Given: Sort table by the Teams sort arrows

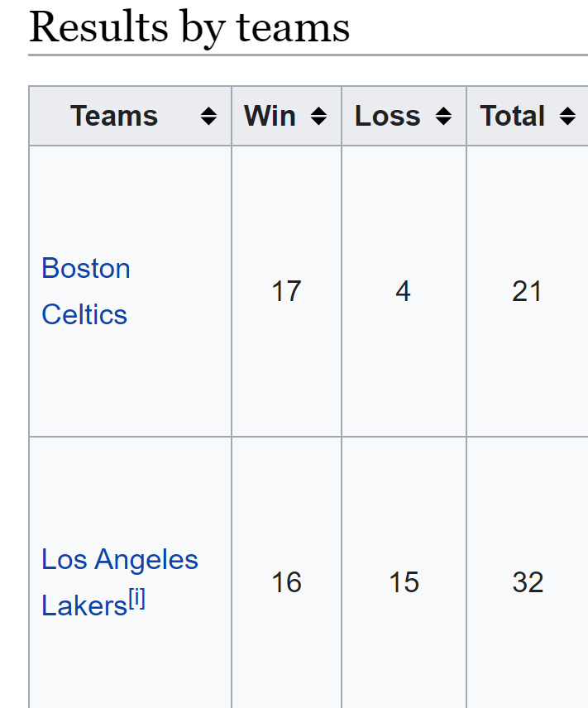Looking at the screenshot, I should [x=209, y=117].
